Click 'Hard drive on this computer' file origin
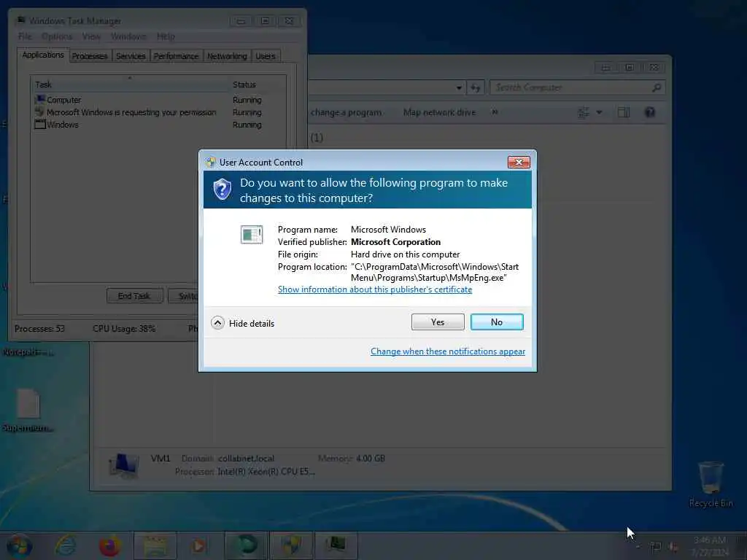 pos(405,254)
